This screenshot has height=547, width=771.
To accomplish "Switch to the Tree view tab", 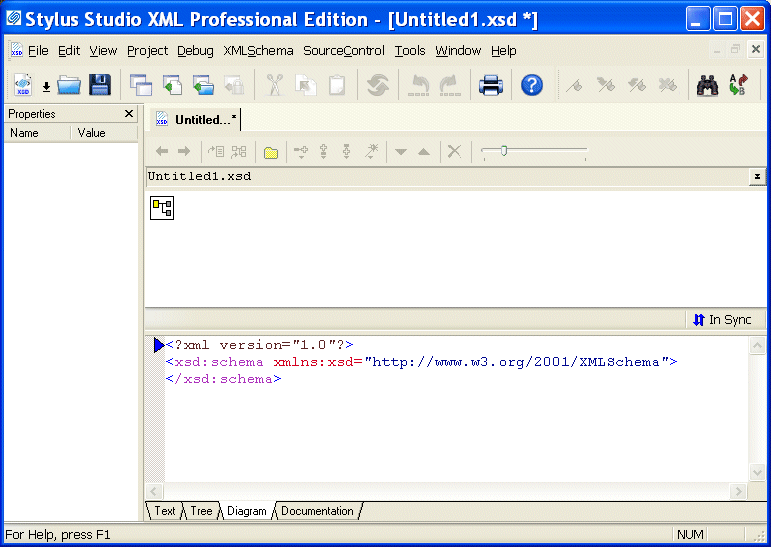I will click(x=202, y=511).
